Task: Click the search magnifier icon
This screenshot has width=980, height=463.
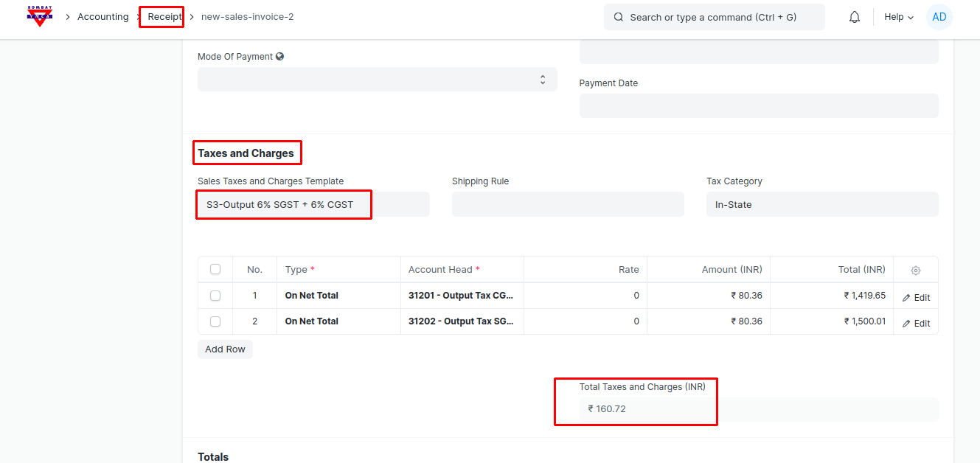Action: point(619,17)
